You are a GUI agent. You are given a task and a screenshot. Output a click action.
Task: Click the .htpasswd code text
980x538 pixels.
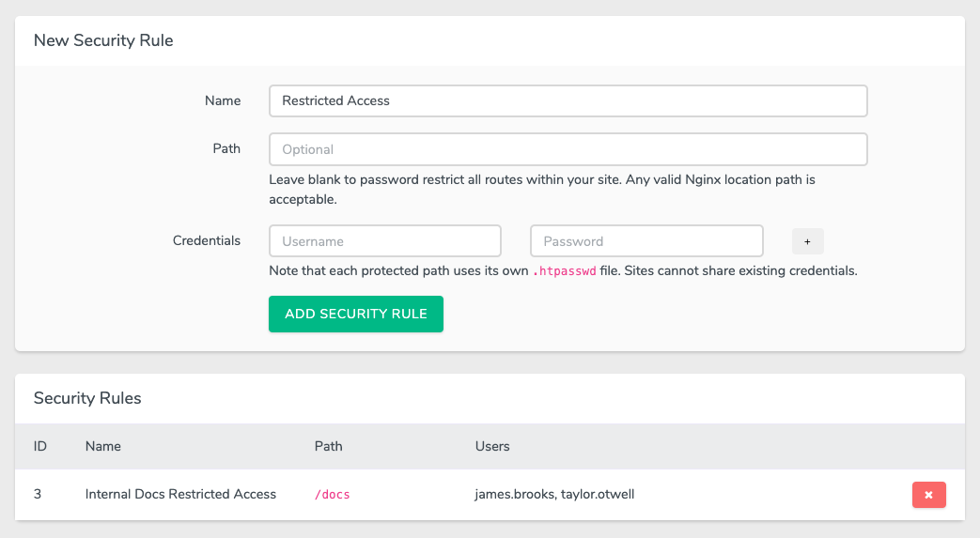click(565, 270)
